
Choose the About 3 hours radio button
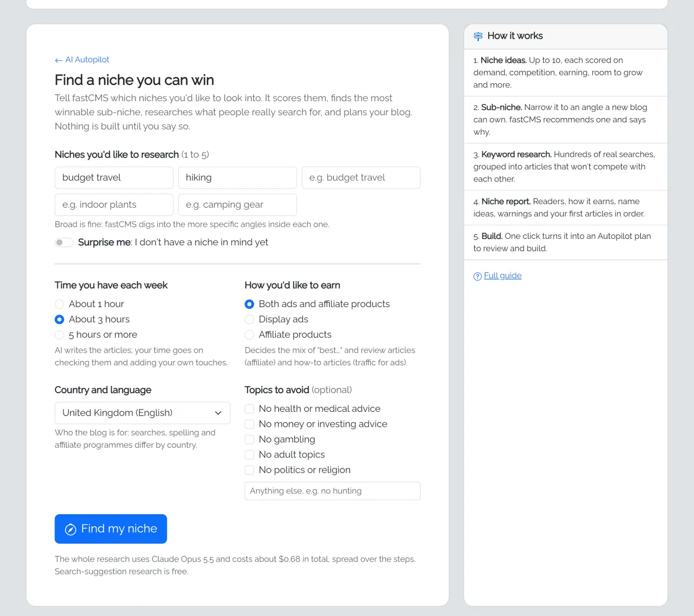[60, 319]
